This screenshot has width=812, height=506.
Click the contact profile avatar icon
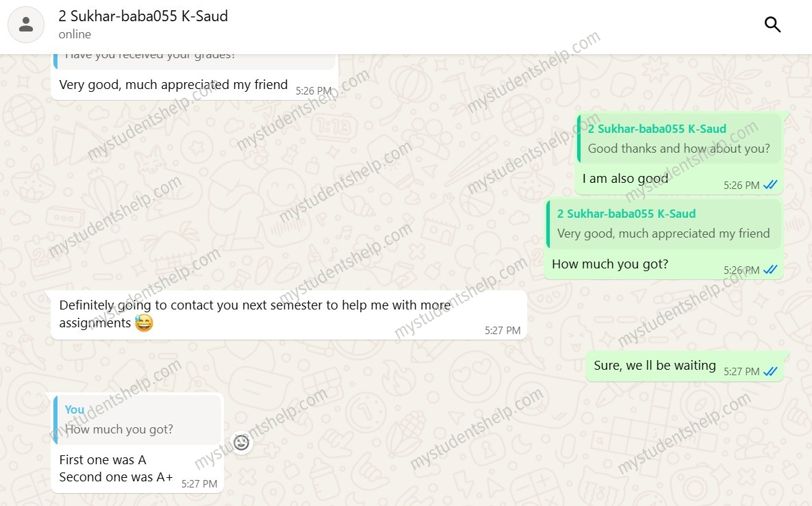(x=26, y=25)
